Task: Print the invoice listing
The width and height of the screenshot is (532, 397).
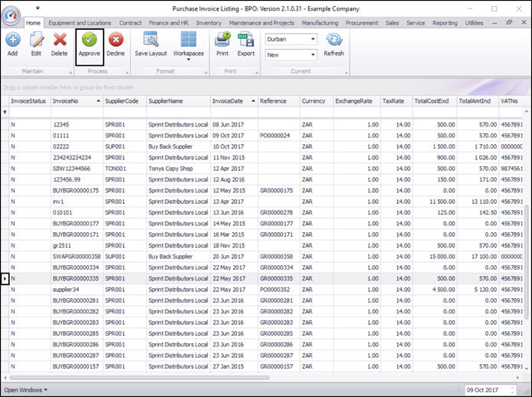Action: pyautogui.click(x=222, y=43)
